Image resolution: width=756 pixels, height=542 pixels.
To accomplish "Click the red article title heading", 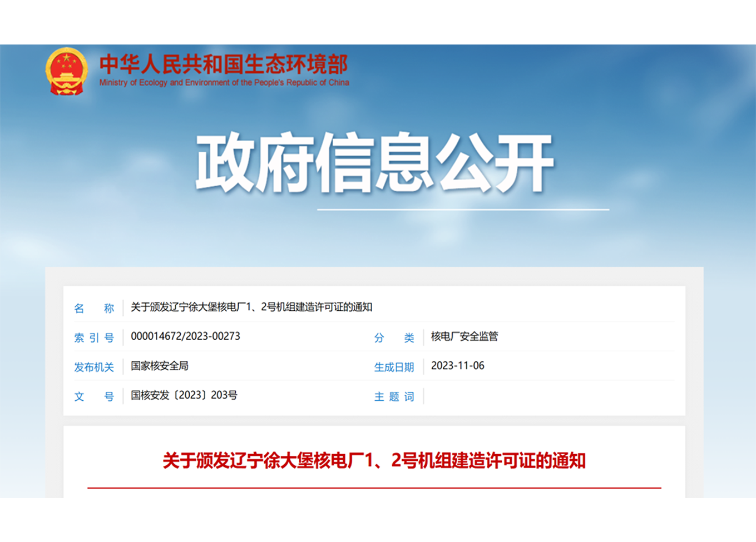I will (374, 461).
